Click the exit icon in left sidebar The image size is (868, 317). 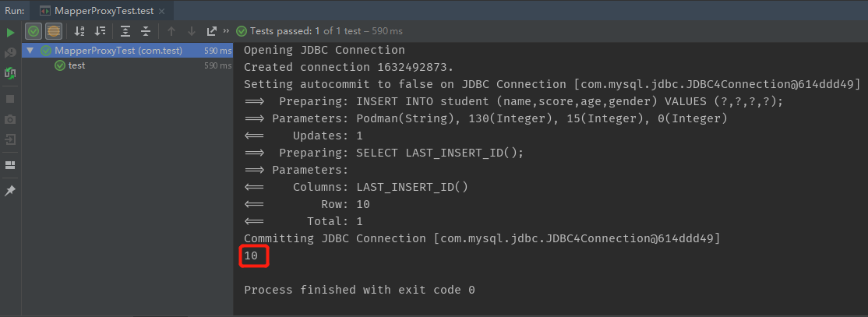pos(10,139)
